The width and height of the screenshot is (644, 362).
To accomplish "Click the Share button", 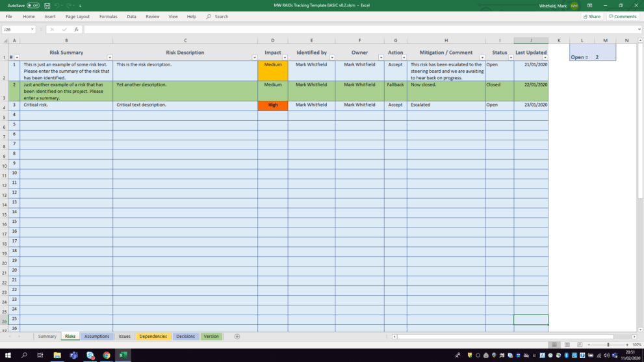I will coord(592,16).
